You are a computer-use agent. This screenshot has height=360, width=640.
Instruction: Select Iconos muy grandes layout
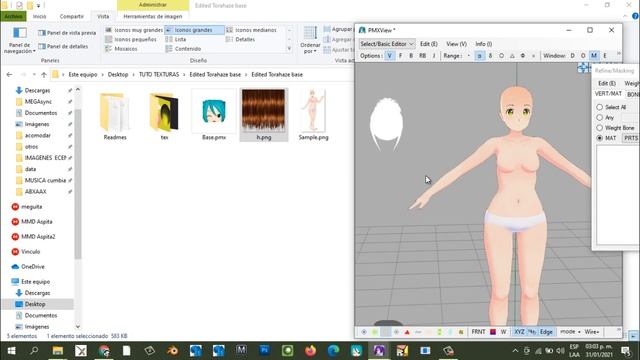click(134, 30)
